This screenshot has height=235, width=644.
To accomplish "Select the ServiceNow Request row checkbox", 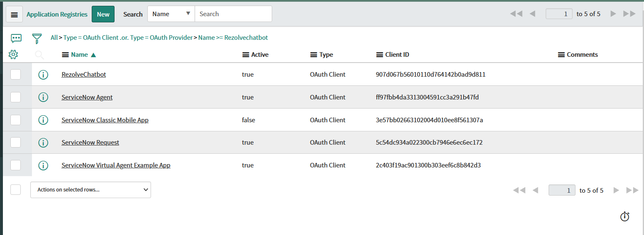I will pyautogui.click(x=15, y=143).
